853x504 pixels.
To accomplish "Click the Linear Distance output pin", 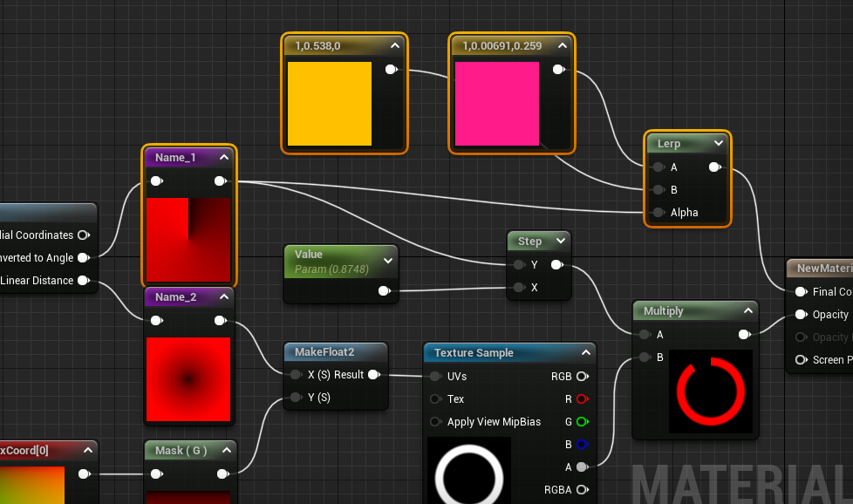I will (83, 281).
